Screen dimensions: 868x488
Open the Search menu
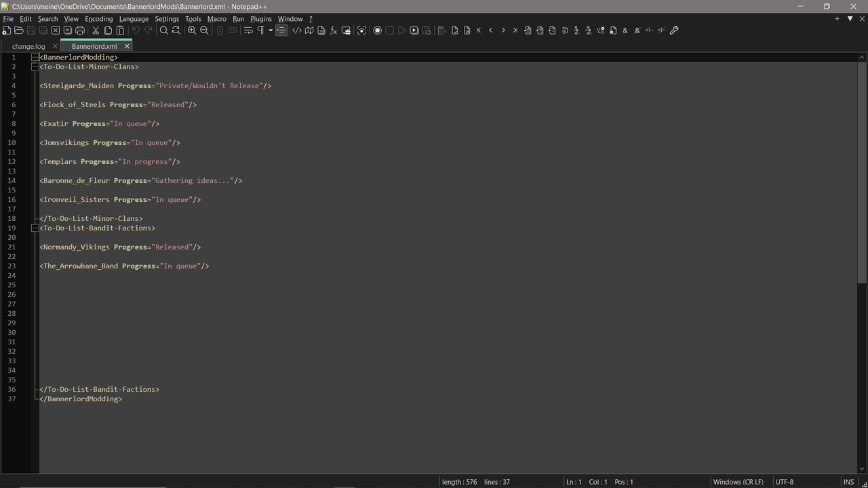pyautogui.click(x=47, y=19)
